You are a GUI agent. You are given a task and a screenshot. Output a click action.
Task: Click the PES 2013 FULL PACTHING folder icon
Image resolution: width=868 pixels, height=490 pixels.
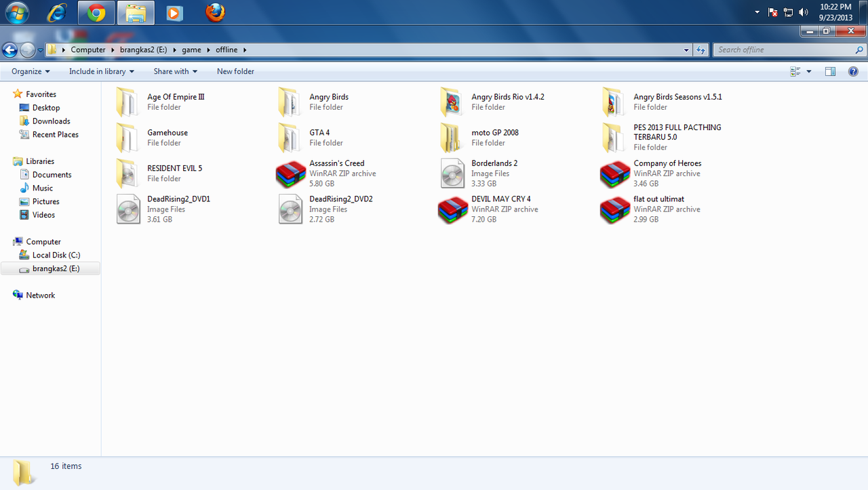[614, 138]
